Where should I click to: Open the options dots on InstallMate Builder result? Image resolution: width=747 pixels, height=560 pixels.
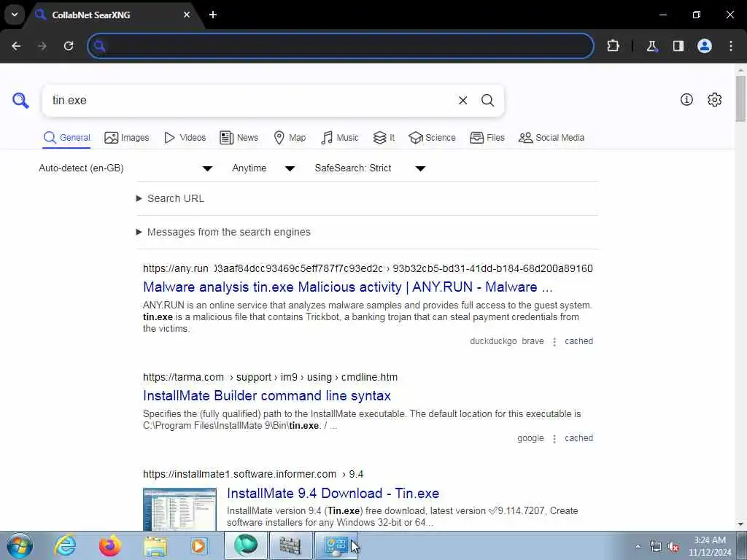tap(554, 438)
